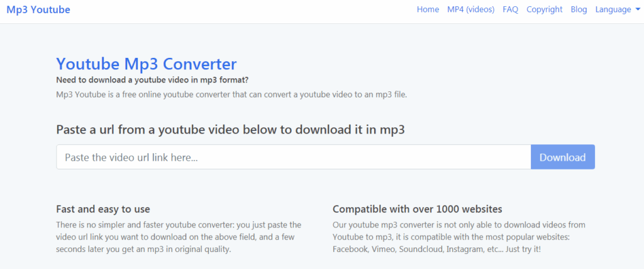Viewport: 644px width, 269px height.
Task: Select text 'Need to download a youtube video in mp3 format?'
Action: (x=152, y=80)
